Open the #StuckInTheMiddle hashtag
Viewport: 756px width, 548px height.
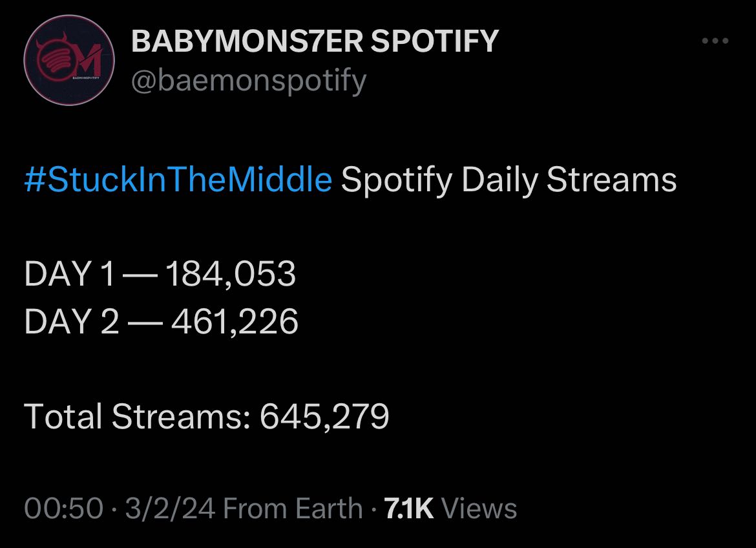click(x=178, y=180)
